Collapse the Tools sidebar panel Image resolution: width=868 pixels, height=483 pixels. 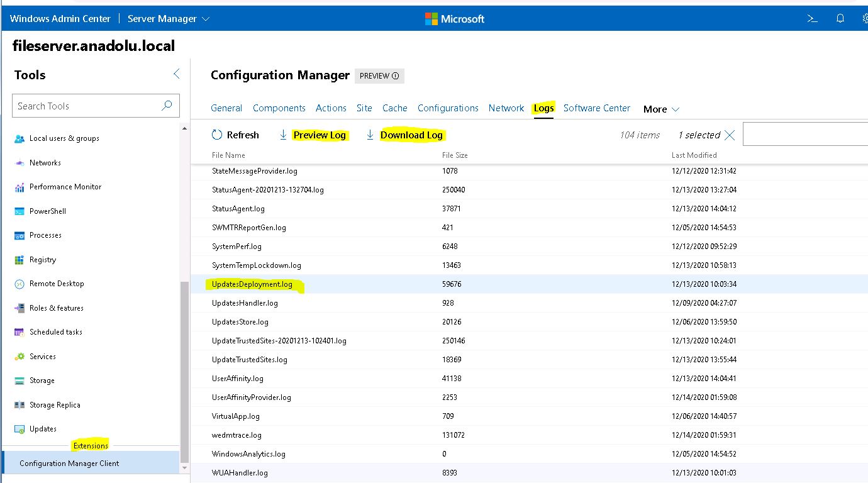tap(177, 74)
